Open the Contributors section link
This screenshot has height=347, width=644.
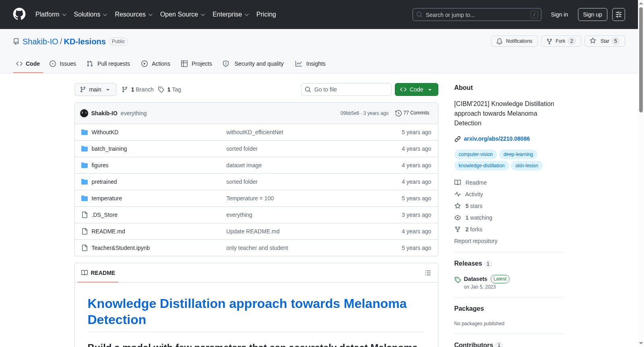(478, 345)
